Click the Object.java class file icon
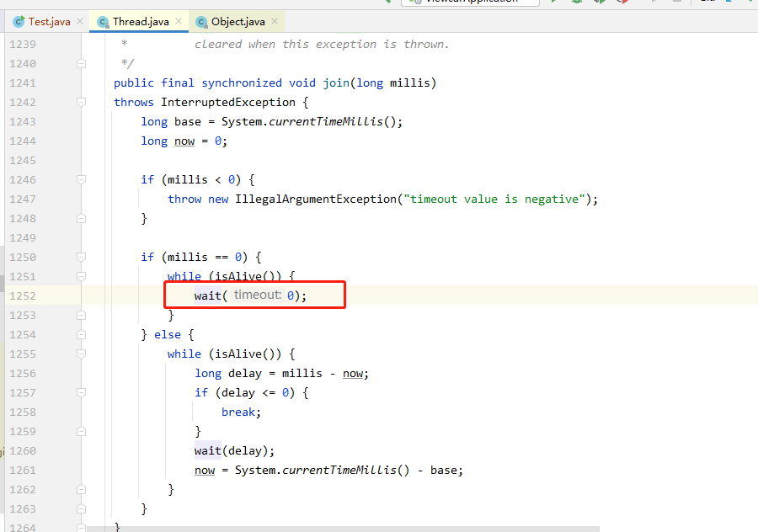 [201, 22]
